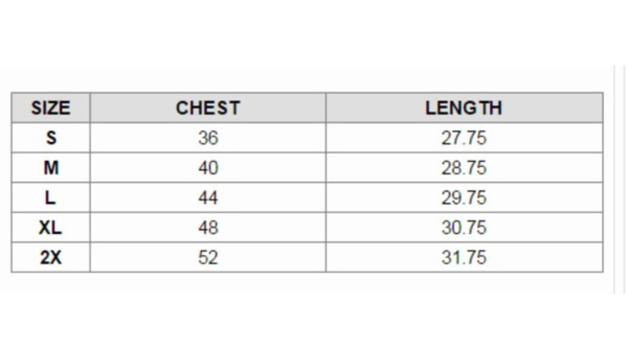Click the vertical scrollbar track at right edge
Screen dimensions: 628x364
pyautogui.click(x=619, y=181)
